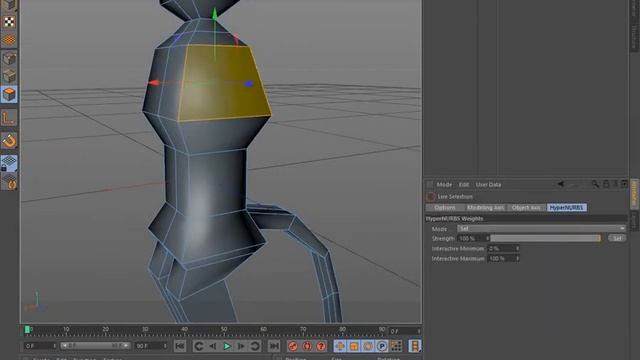Viewport: 640px width, 360px height.
Task: Open the Edit menu in Attributes panel
Action: coord(464,184)
